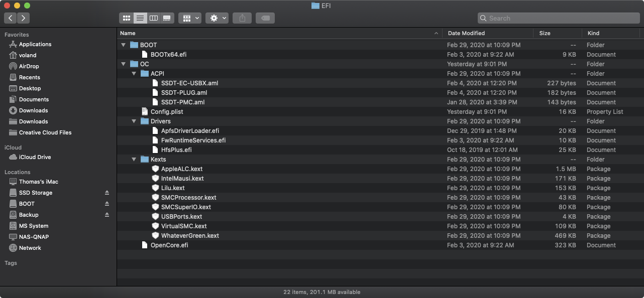Select the SSD Storage volume
The width and height of the screenshot is (644, 298).
[x=36, y=193]
